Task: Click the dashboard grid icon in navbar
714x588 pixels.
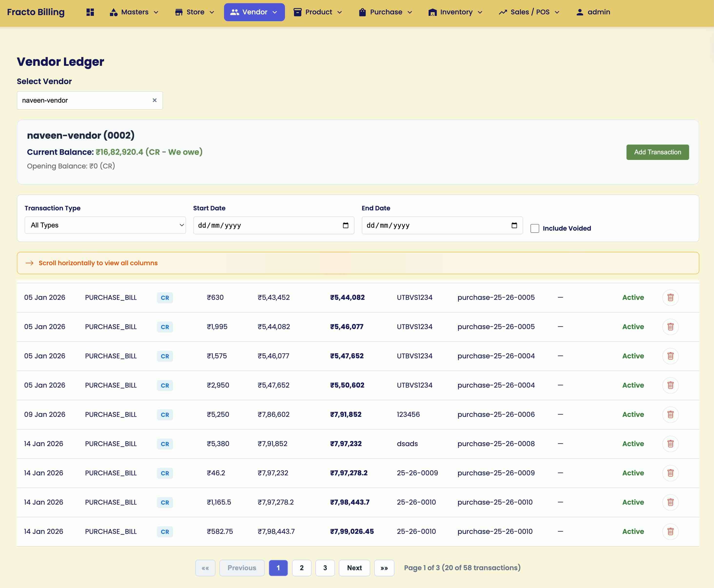Action: pyautogui.click(x=90, y=12)
